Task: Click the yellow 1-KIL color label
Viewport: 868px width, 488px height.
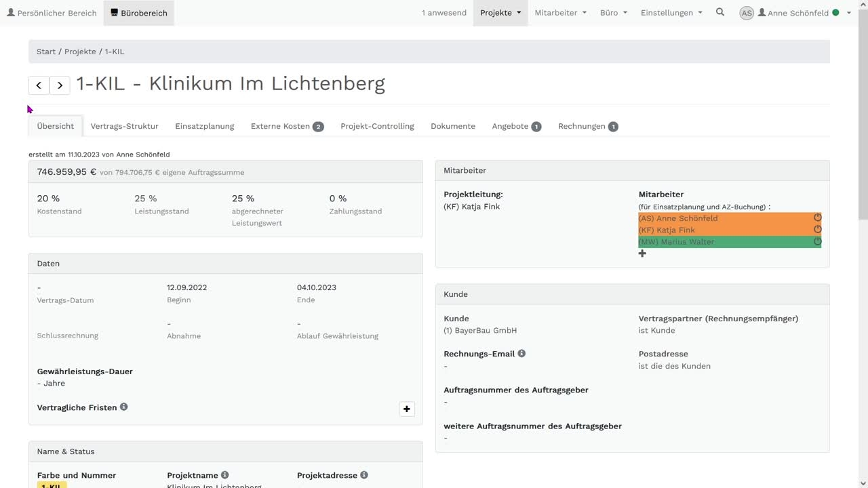Action: (52, 485)
